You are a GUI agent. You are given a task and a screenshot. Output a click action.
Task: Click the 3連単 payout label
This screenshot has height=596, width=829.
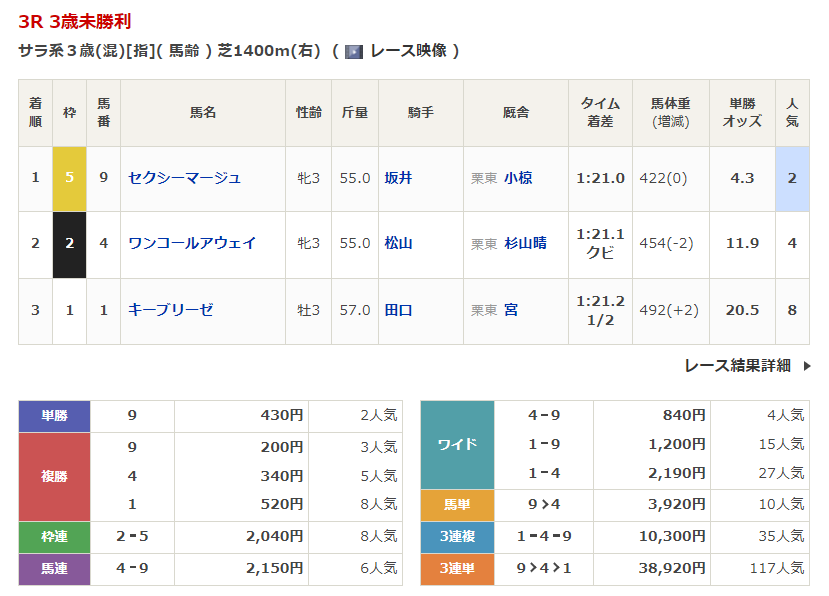coord(457,568)
